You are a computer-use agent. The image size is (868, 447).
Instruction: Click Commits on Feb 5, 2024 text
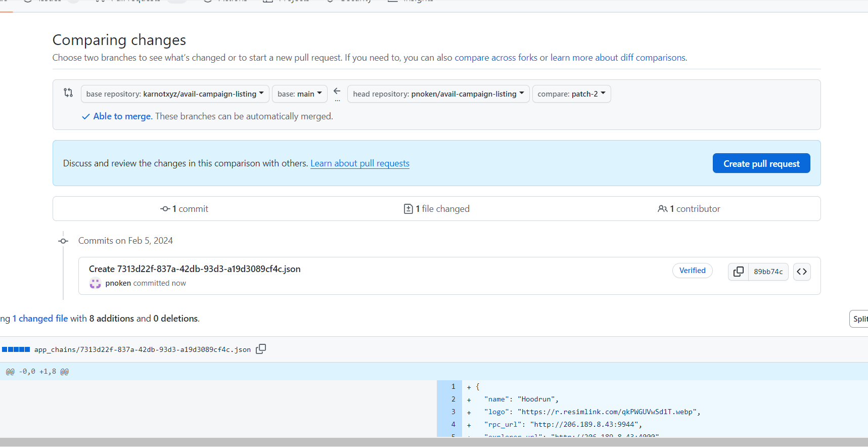125,241
